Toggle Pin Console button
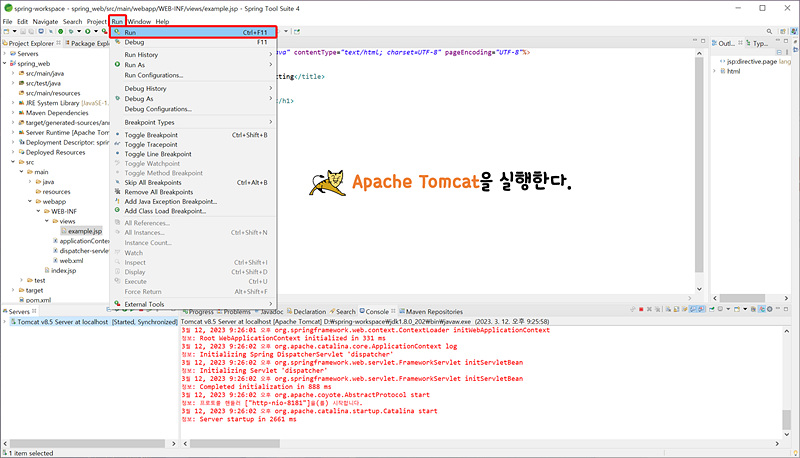Viewport: 800px width, 458px height. point(711,309)
